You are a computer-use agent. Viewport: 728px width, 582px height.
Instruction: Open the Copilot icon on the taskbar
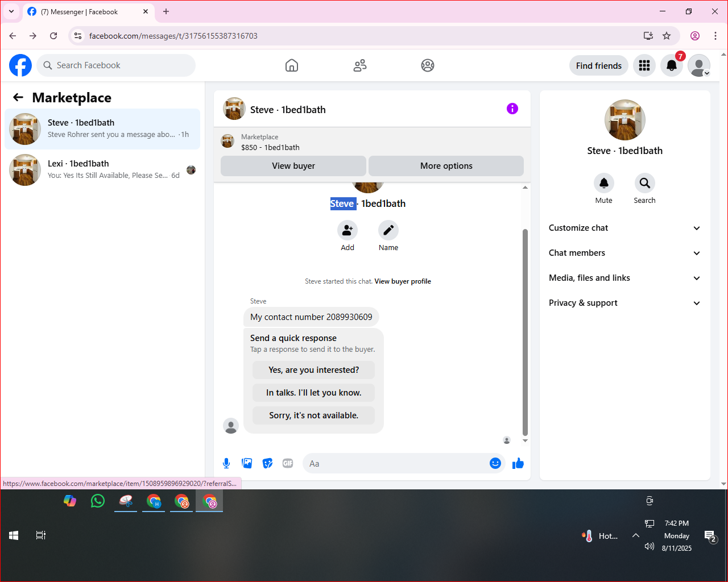(70, 501)
